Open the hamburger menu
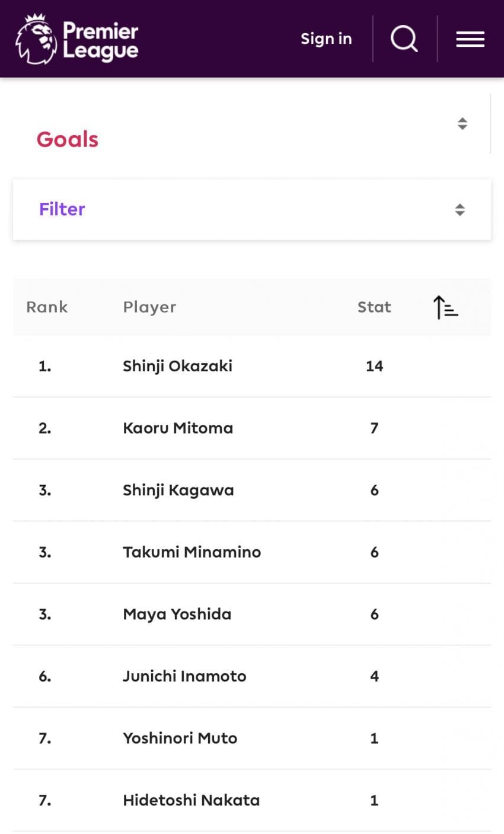 [470, 39]
